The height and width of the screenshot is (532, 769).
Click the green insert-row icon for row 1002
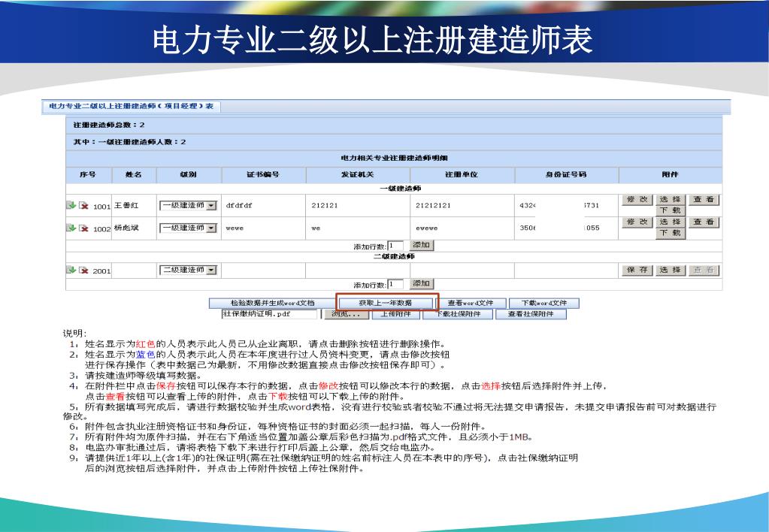coord(71,228)
